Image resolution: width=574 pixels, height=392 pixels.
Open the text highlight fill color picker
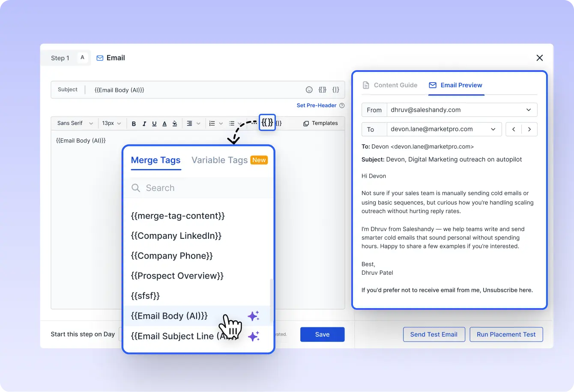[175, 124]
